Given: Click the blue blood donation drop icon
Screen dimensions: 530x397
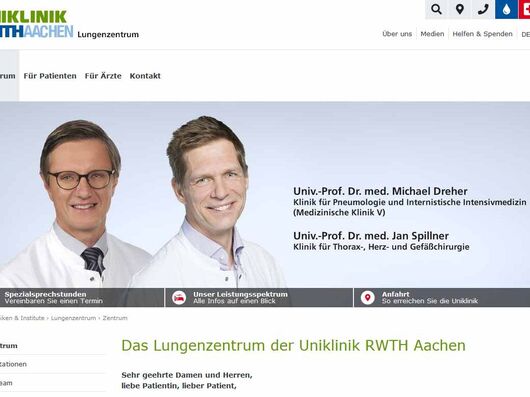Looking at the screenshot, I should pos(506,9).
